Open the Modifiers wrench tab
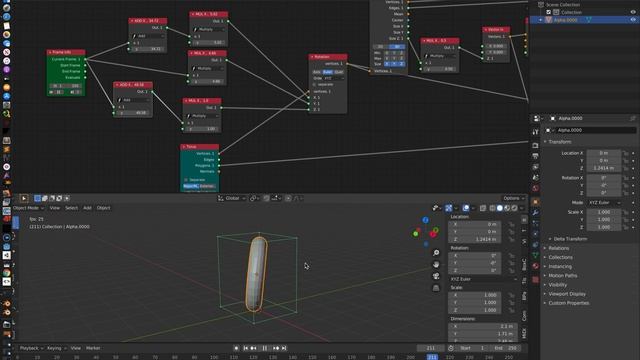This screenshot has height=360, width=640. [535, 212]
